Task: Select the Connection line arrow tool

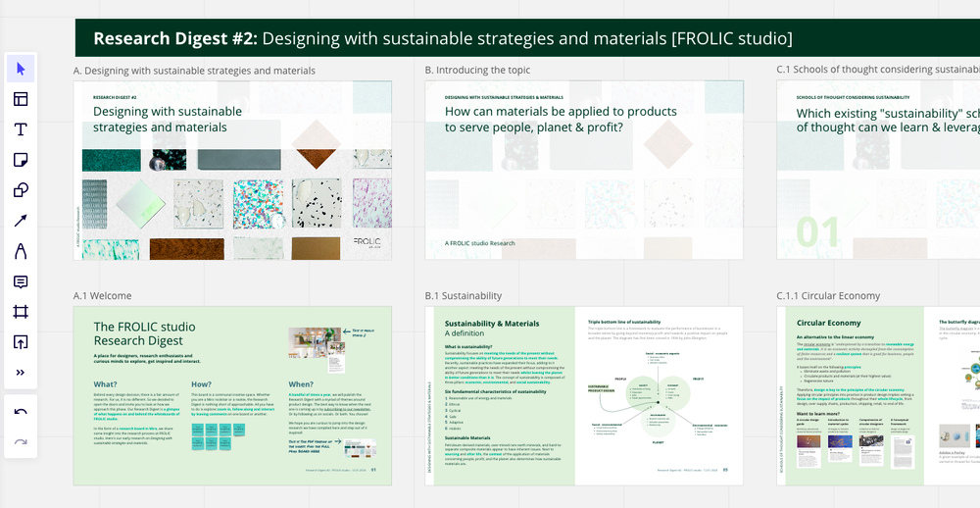Action: coord(21,221)
